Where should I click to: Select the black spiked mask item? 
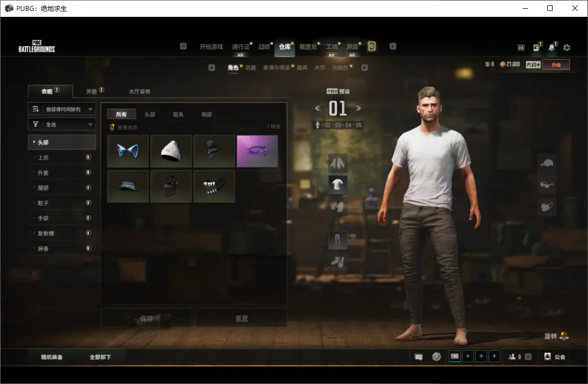point(171,186)
